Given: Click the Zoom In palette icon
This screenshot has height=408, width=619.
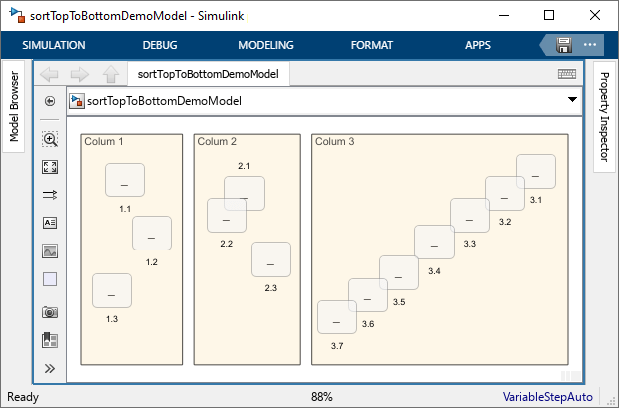Looking at the screenshot, I should [x=50, y=140].
